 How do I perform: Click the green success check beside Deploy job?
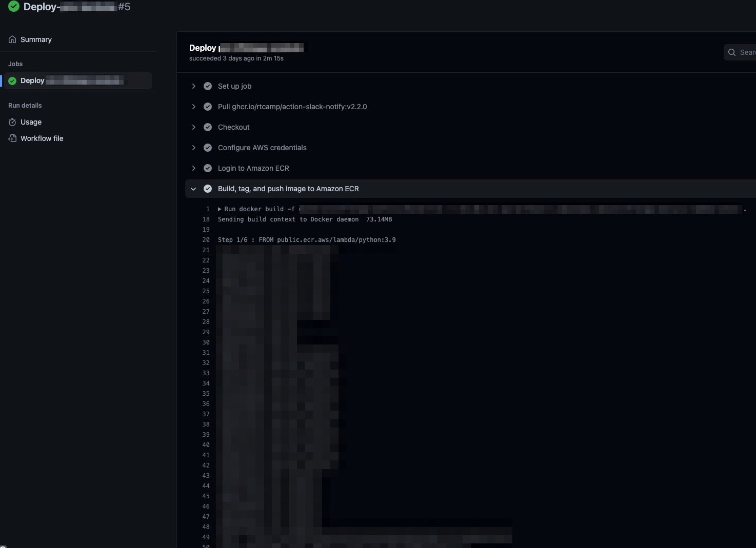click(12, 81)
